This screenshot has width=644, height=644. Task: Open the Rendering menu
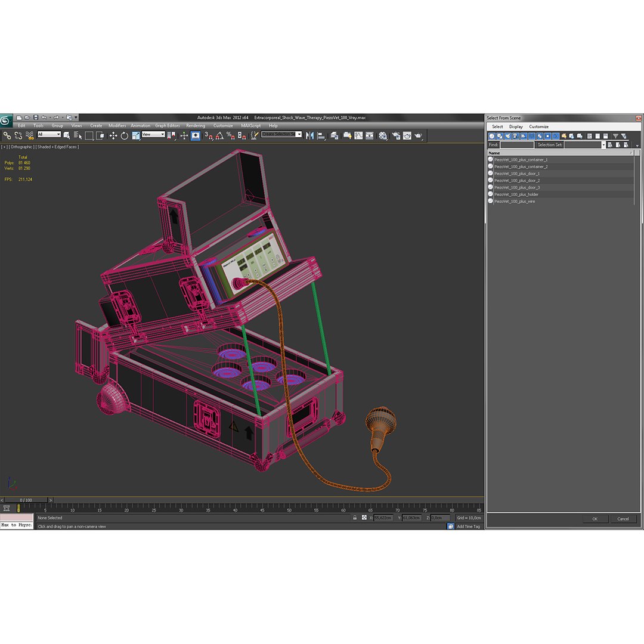tap(196, 126)
